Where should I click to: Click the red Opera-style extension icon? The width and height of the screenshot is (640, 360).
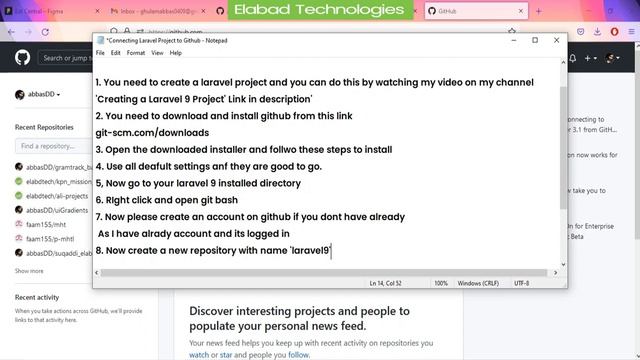tap(614, 32)
